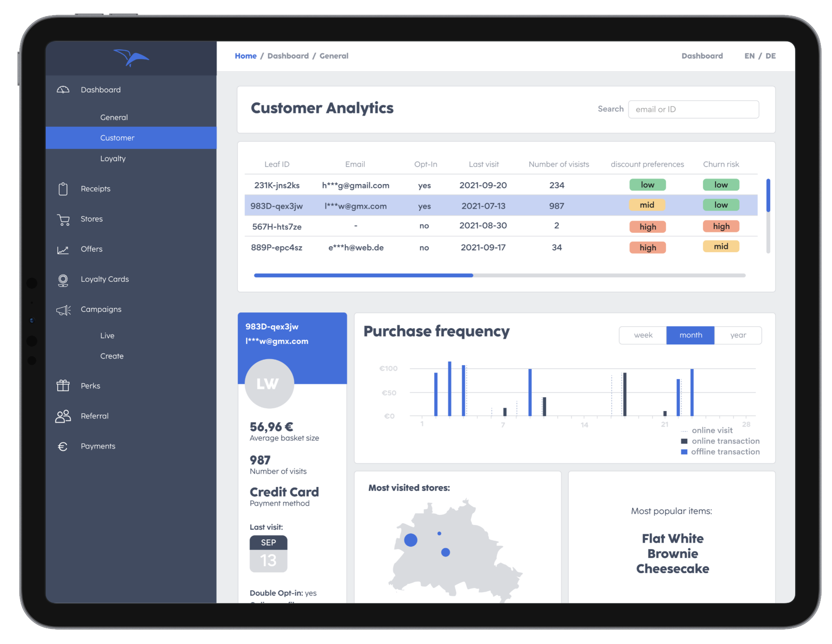Click the Stores shopping cart icon
The width and height of the screenshot is (832, 644).
63,219
